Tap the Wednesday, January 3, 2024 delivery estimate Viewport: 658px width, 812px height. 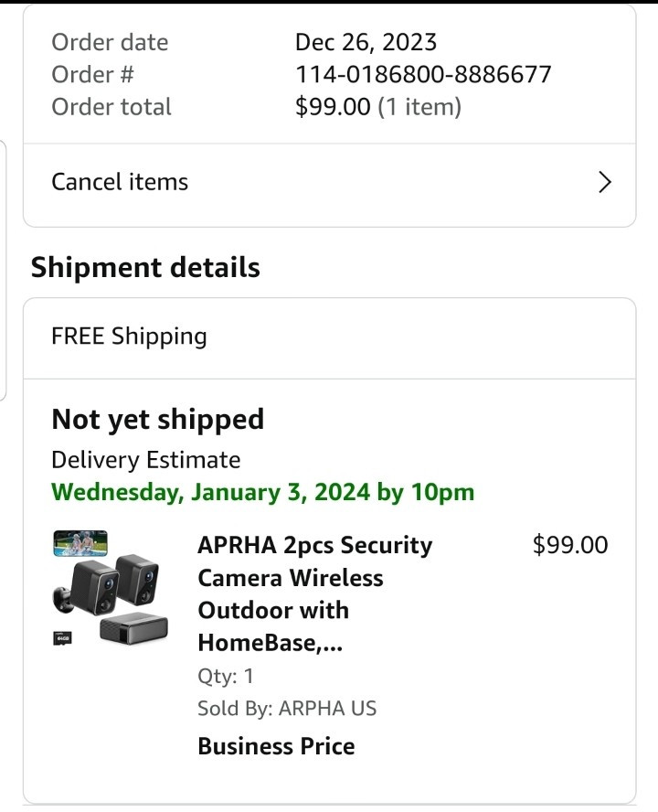coord(262,492)
